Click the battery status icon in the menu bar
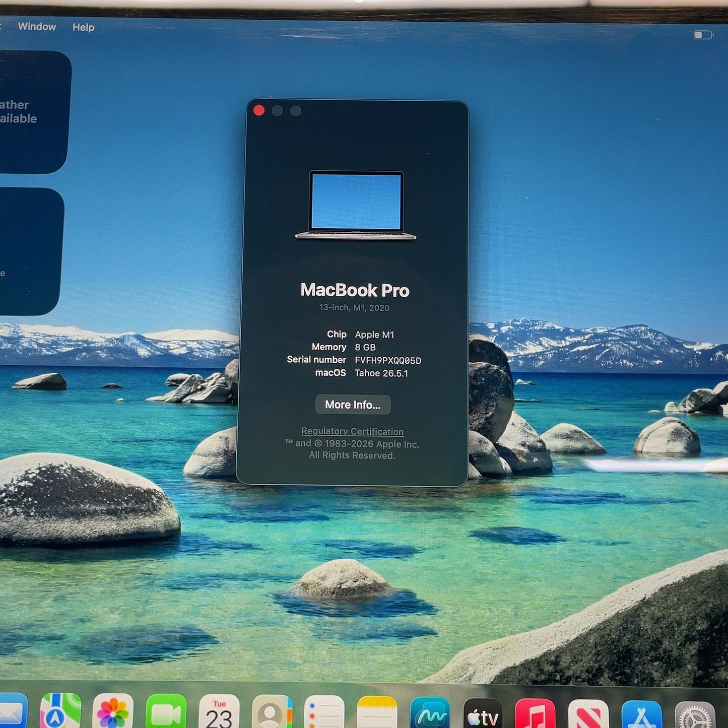Image resolution: width=728 pixels, height=728 pixels. pos(703,35)
